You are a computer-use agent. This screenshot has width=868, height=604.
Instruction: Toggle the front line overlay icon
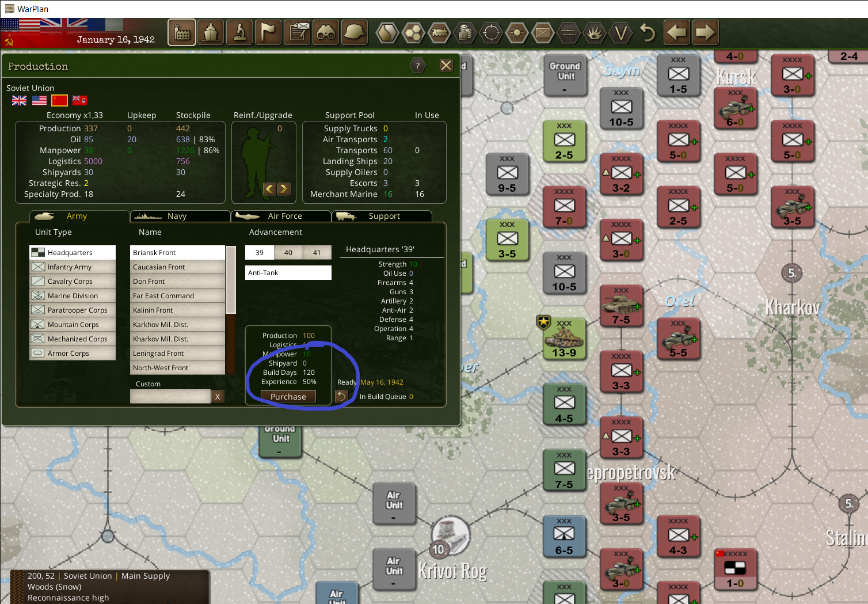pos(569,33)
